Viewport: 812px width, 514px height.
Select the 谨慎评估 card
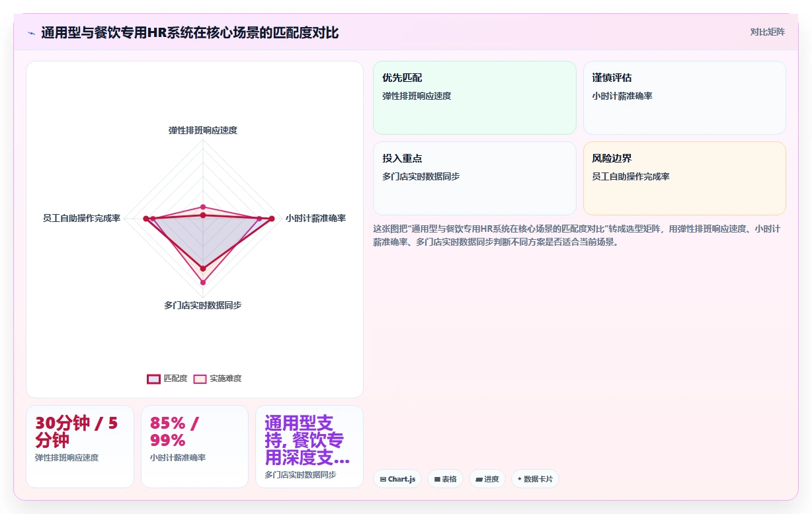point(684,98)
